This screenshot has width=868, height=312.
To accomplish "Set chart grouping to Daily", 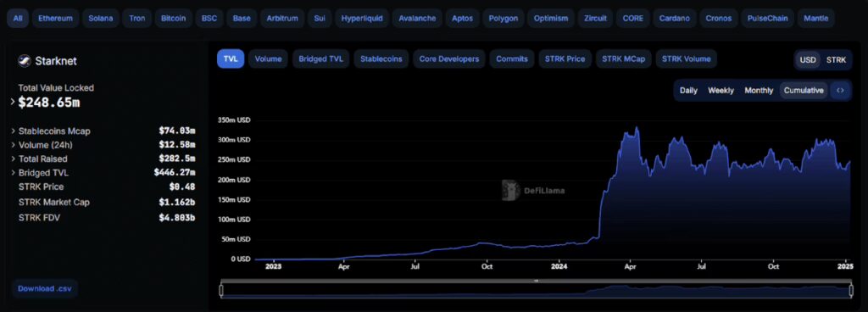I will (688, 91).
